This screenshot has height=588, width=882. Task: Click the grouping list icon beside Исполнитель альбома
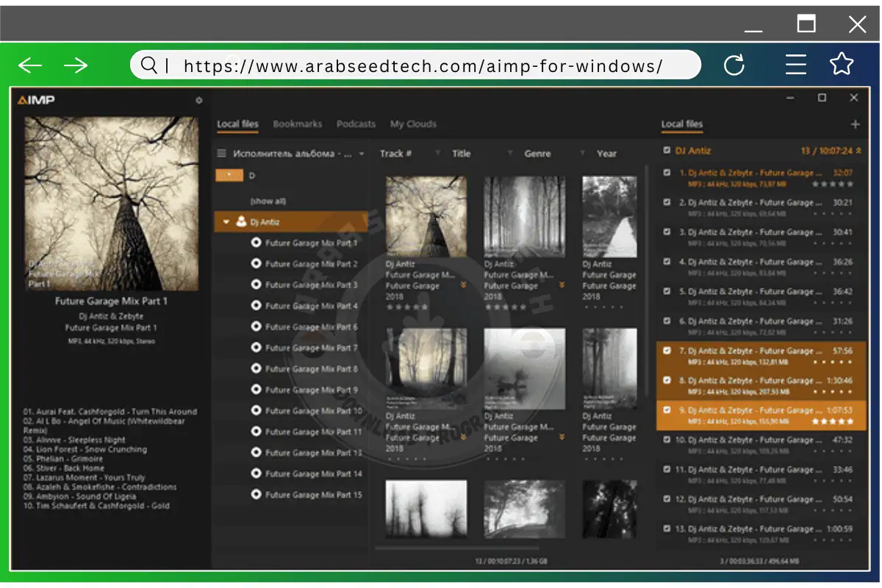[x=221, y=154]
